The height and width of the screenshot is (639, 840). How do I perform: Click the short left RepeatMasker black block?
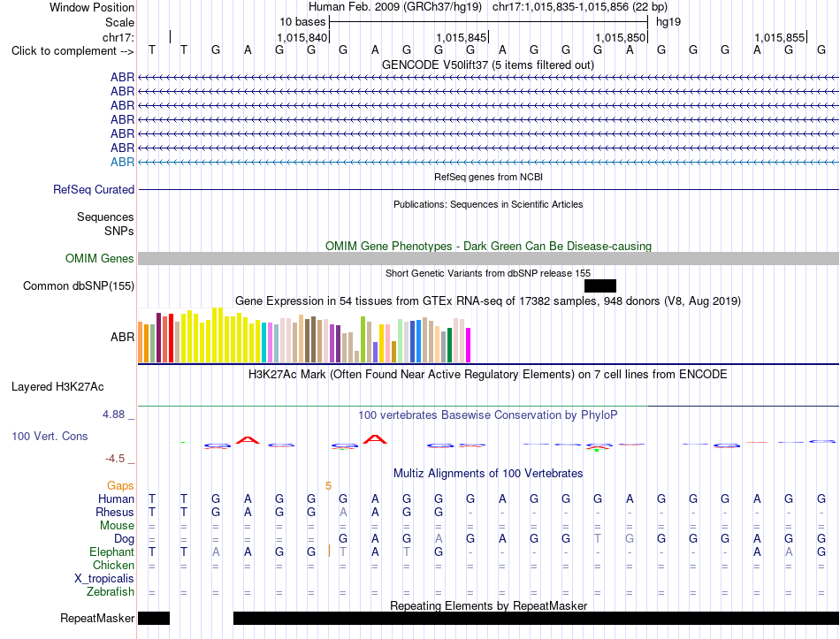pos(154,618)
